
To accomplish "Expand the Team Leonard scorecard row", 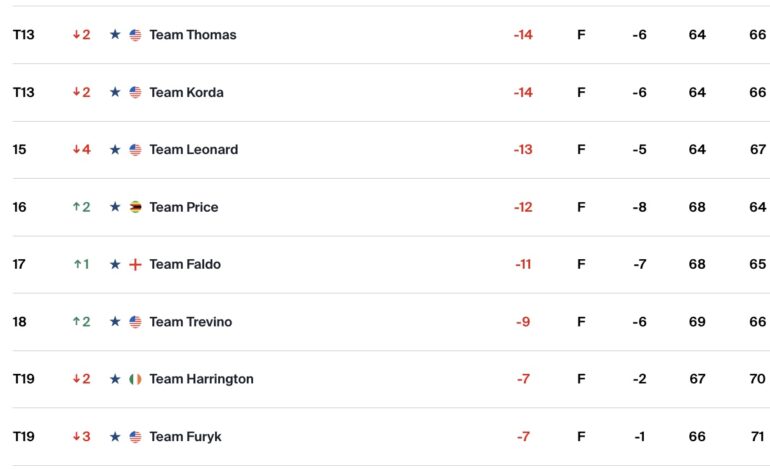I will pyautogui.click(x=391, y=149).
